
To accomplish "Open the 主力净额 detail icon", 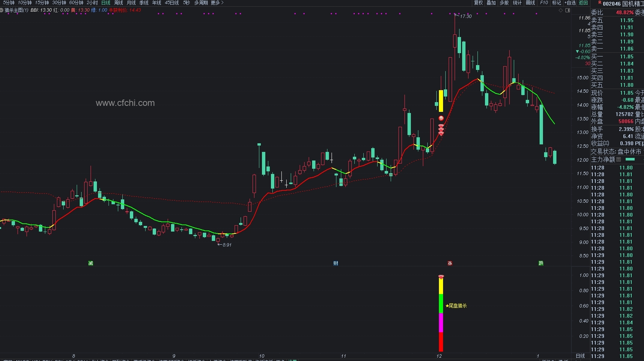I will point(619,159).
